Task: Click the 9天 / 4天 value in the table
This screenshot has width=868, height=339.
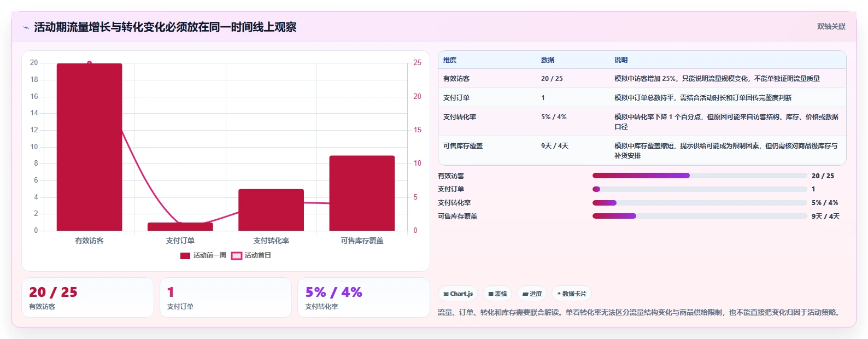Action: (x=555, y=146)
